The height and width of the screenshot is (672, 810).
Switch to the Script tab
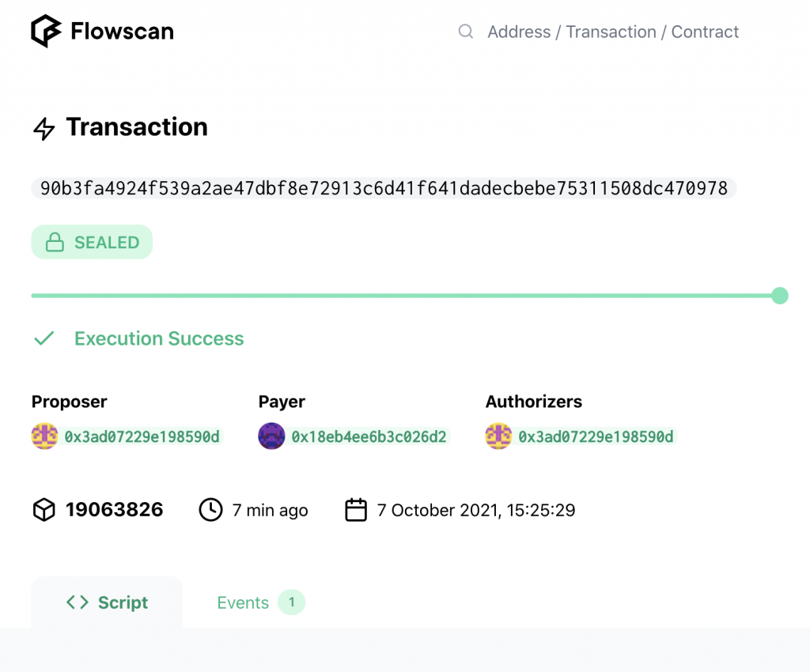[107, 602]
